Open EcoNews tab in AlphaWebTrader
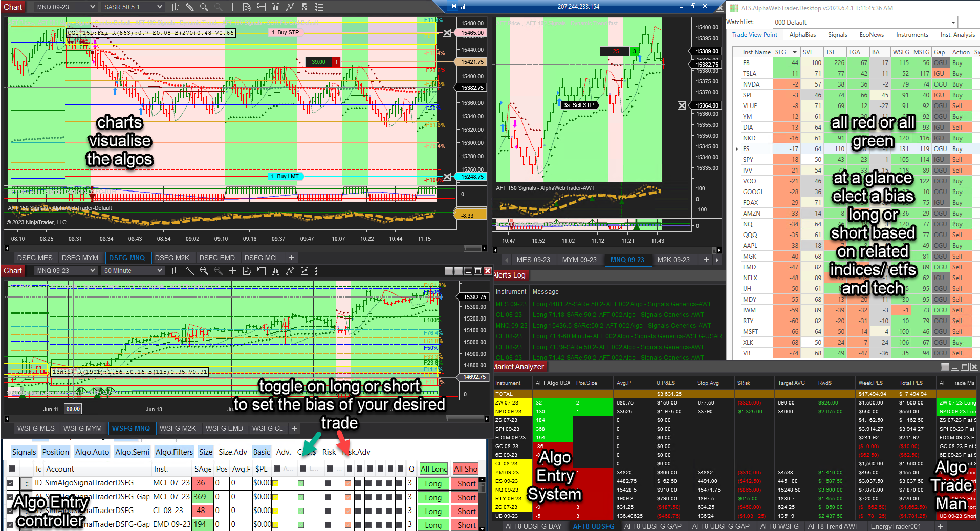The width and height of the screenshot is (980, 531). pos(872,35)
